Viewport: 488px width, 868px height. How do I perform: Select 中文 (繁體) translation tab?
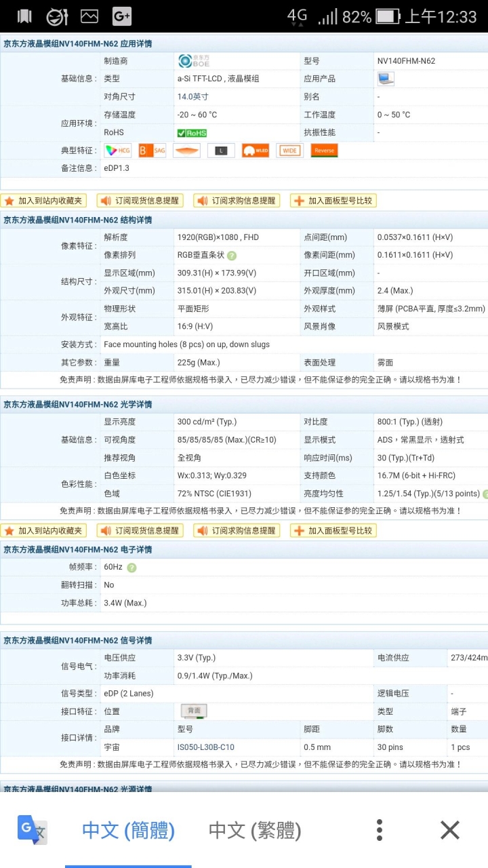[255, 830]
